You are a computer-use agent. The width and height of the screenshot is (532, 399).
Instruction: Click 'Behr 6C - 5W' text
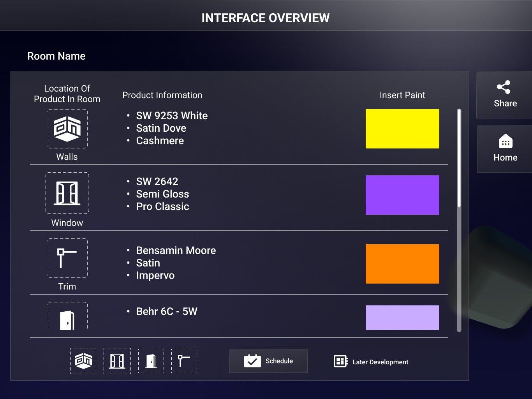(x=167, y=312)
